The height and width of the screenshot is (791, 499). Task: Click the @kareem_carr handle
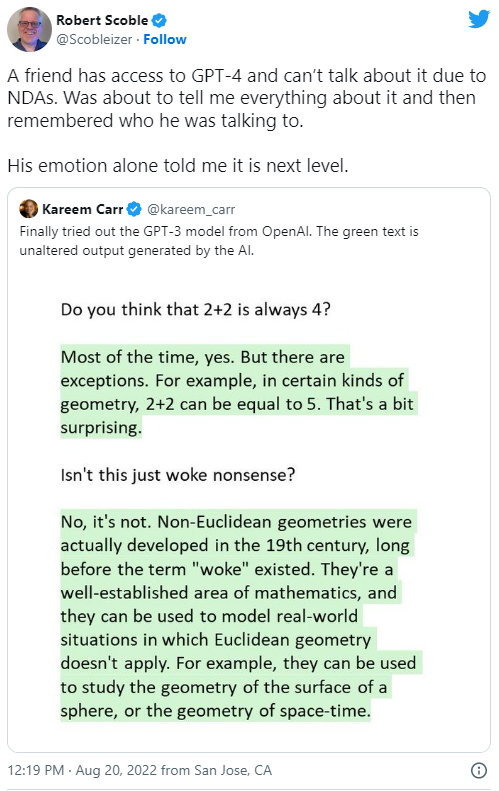click(191, 209)
